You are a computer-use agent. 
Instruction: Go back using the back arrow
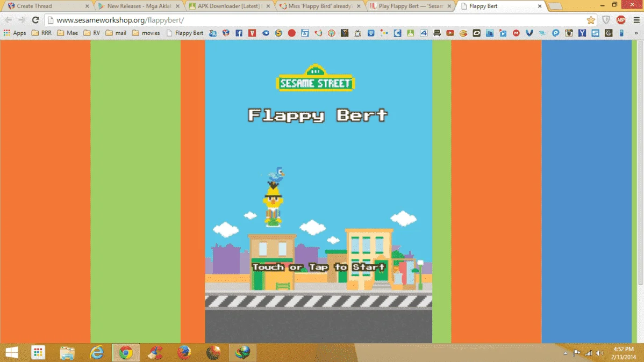tap(8, 20)
